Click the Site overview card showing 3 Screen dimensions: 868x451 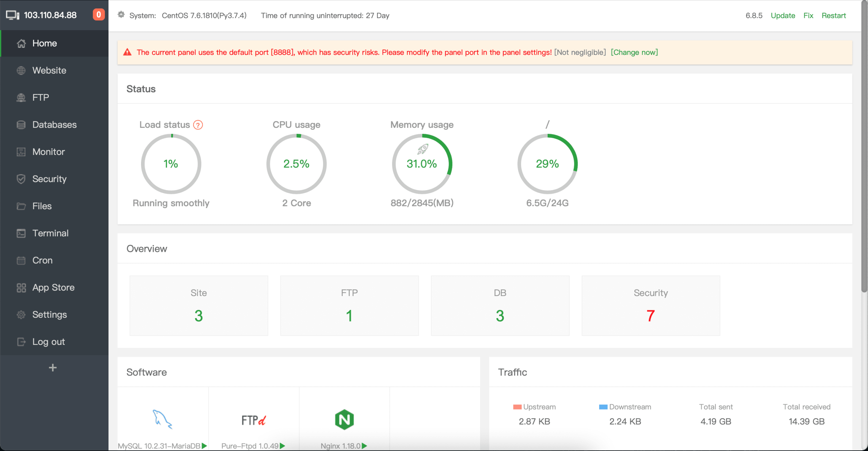point(199,306)
